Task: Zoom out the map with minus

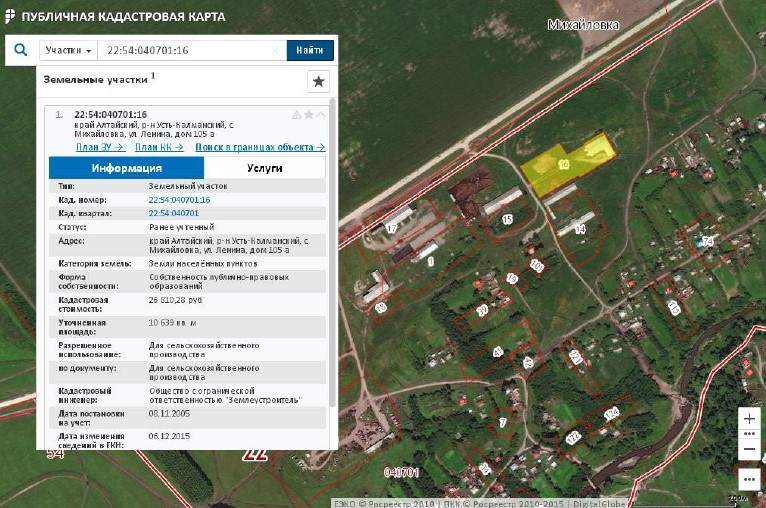Action: 749,450
